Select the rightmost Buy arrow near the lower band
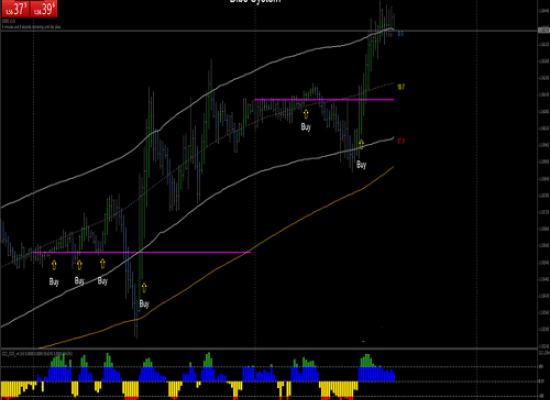Viewport: 550px width, 400px height. coord(361,144)
